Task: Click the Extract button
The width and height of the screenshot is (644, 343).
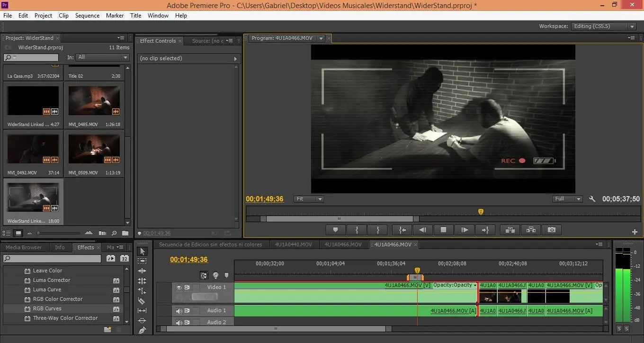Action: [531, 230]
